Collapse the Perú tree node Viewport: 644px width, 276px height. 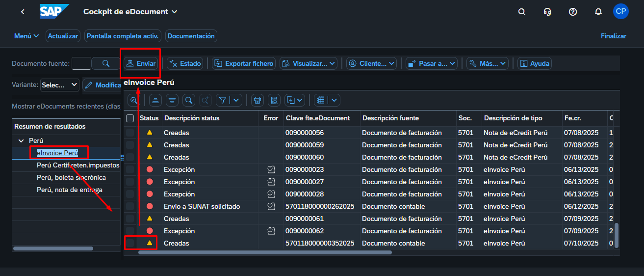tap(21, 140)
